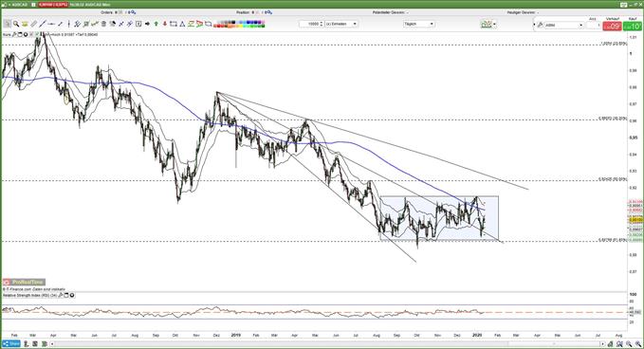Open the Täglich timeframe dropdown
The width and height of the screenshot is (644, 349).
(x=418, y=24)
